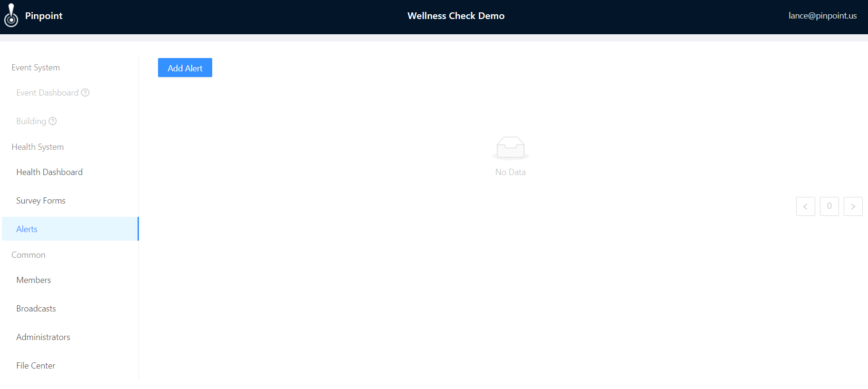Image resolution: width=868 pixels, height=389 pixels.
Task: Click the Wellness Check Demo title
Action: [x=456, y=16]
